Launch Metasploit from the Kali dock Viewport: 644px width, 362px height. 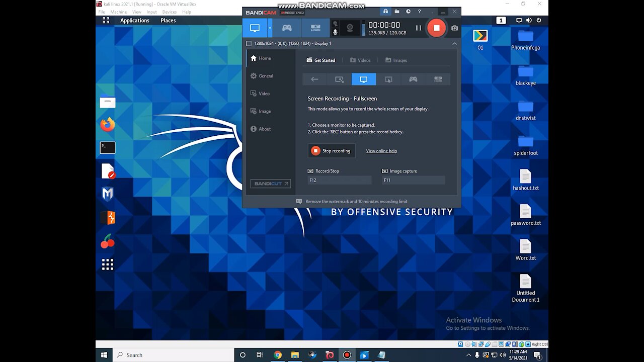pyautogui.click(x=107, y=194)
